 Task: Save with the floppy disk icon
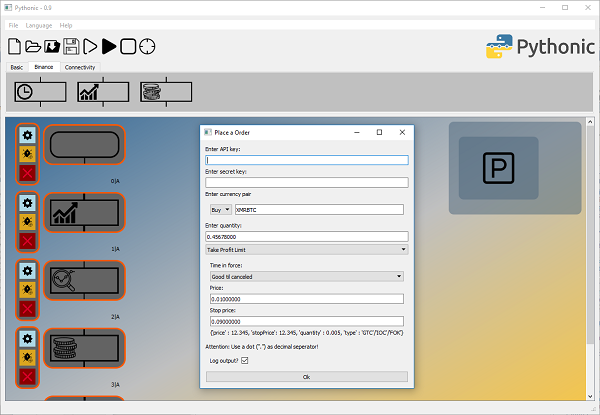coord(71,46)
